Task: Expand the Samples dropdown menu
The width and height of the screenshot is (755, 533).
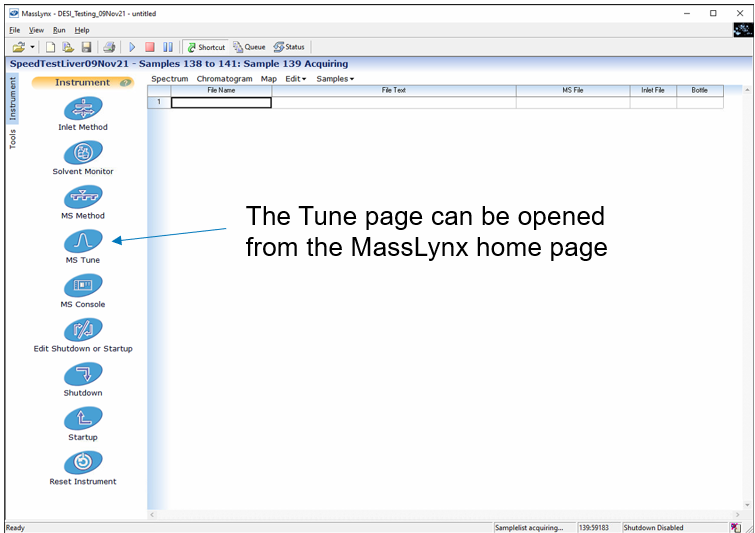Action: coord(335,79)
